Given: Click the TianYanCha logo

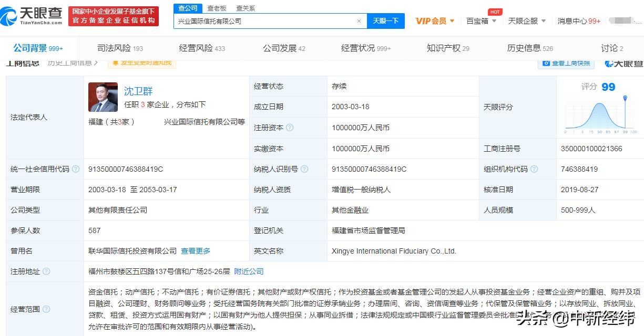Looking at the screenshot, I should (32, 16).
